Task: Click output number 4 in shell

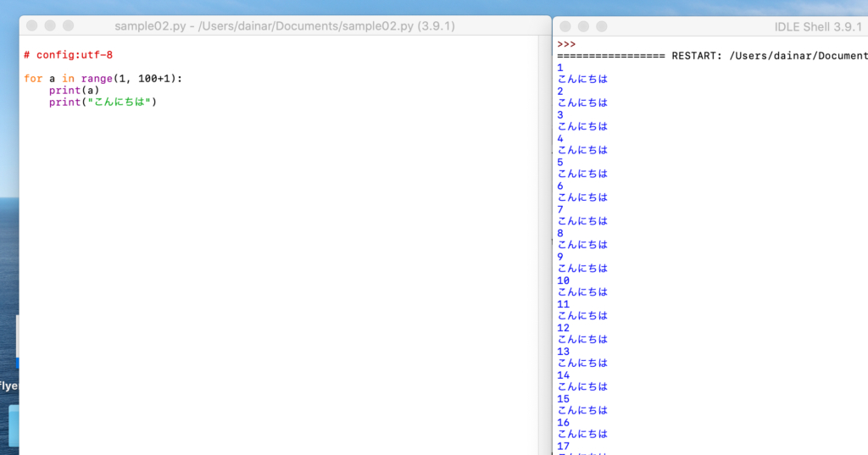Action: [560, 138]
